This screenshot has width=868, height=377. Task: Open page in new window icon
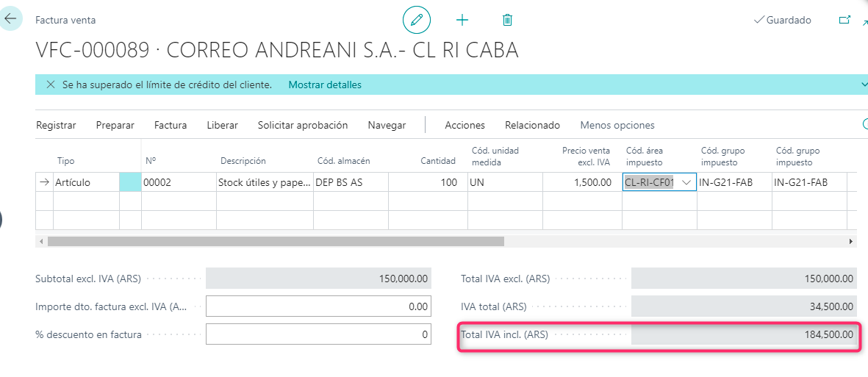(844, 20)
